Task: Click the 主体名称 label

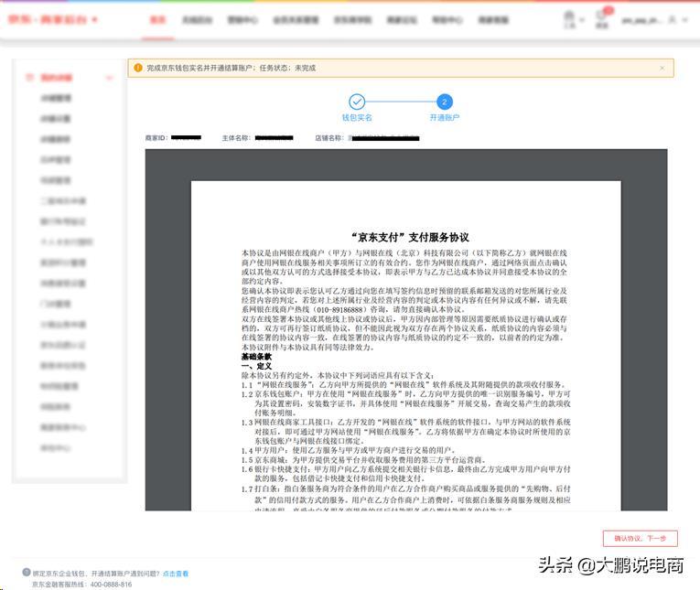Action: 236,138
